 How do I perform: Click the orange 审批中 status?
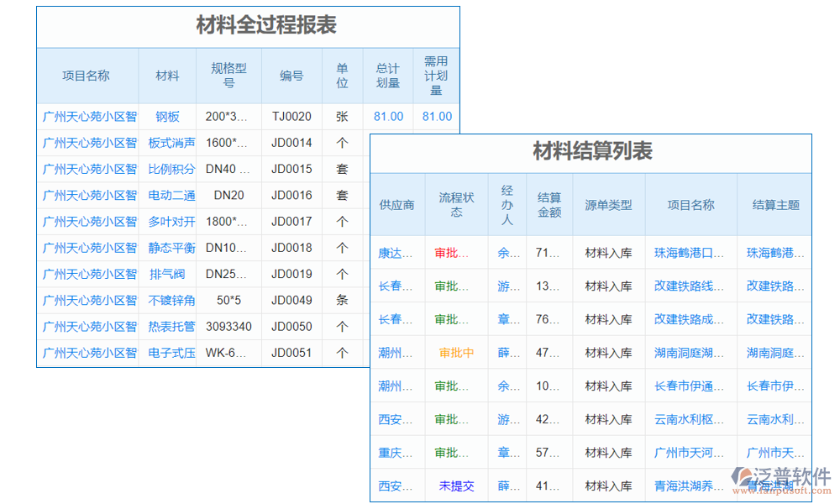(456, 353)
